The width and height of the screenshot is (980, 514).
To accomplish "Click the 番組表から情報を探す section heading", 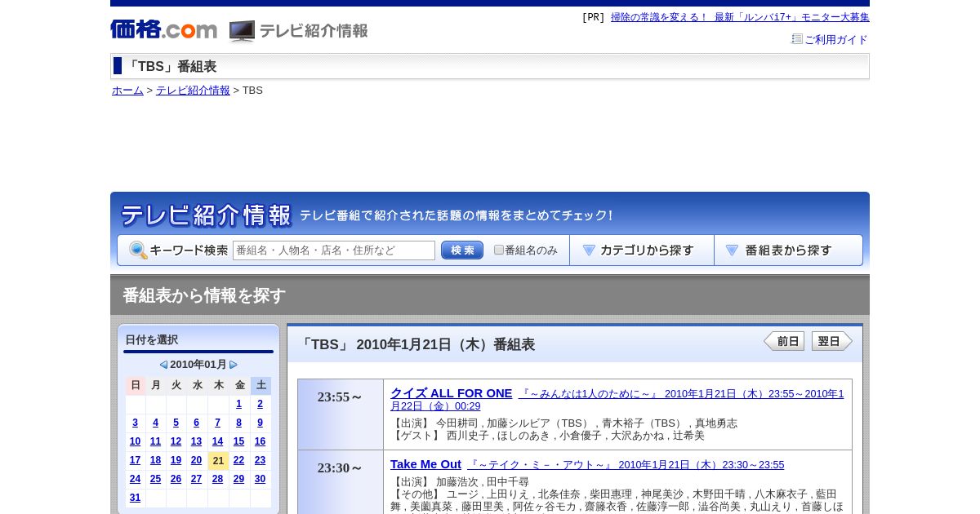I will click(204, 295).
